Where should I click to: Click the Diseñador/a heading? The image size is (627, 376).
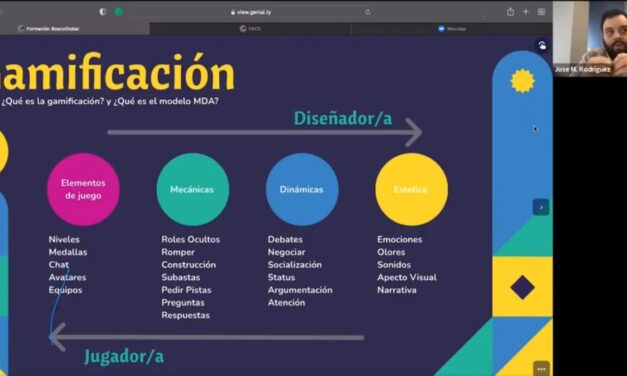pos(343,118)
